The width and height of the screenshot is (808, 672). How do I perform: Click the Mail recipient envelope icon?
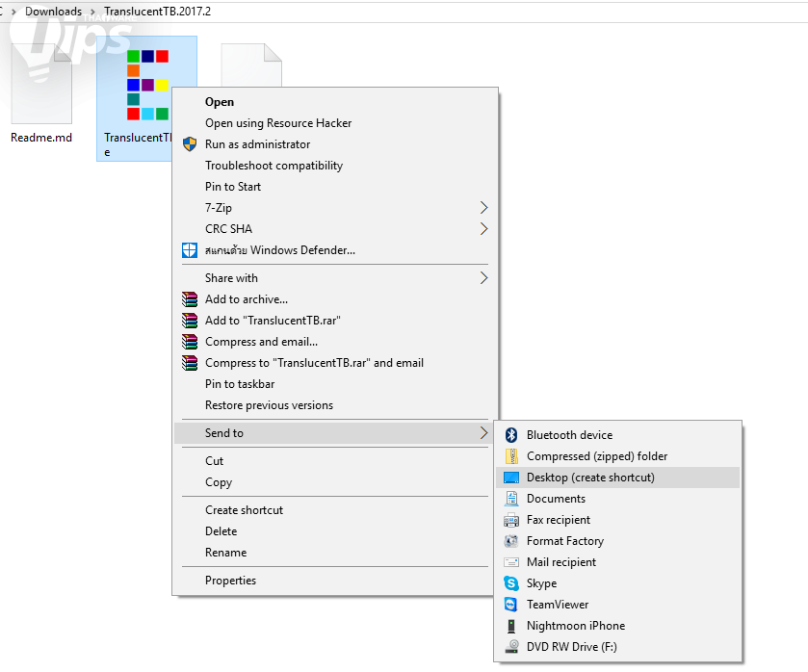[x=511, y=561]
